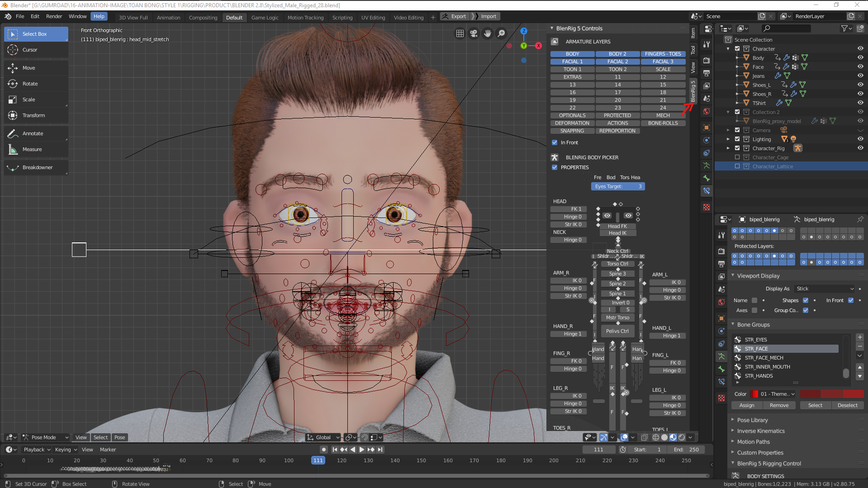Uncheck the In Front checkbox
The width and height of the screenshot is (868, 488).
click(555, 142)
